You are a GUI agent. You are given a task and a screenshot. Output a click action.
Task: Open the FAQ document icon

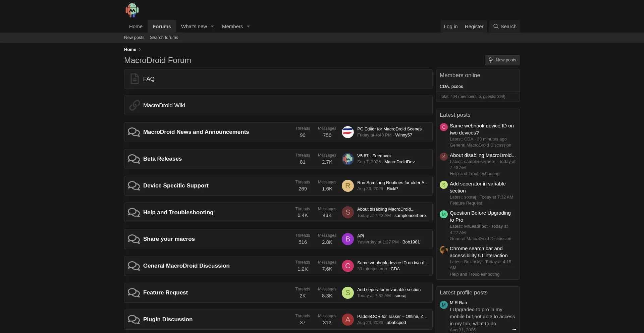pos(135,79)
